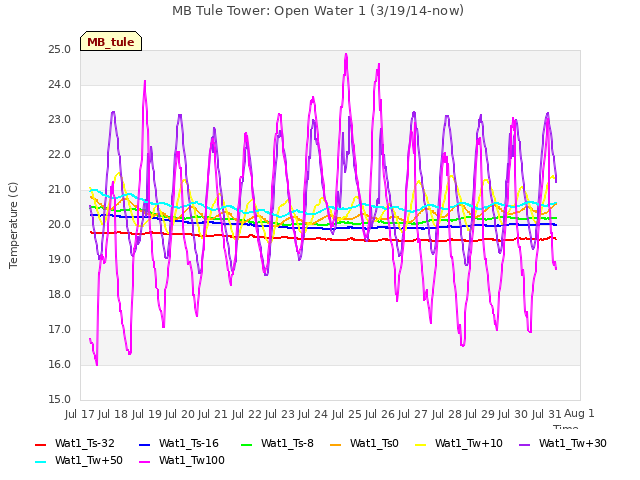The height and width of the screenshot is (480, 640).
Task: Click the Jul 19 x-axis date label
Action: coord(147,414)
